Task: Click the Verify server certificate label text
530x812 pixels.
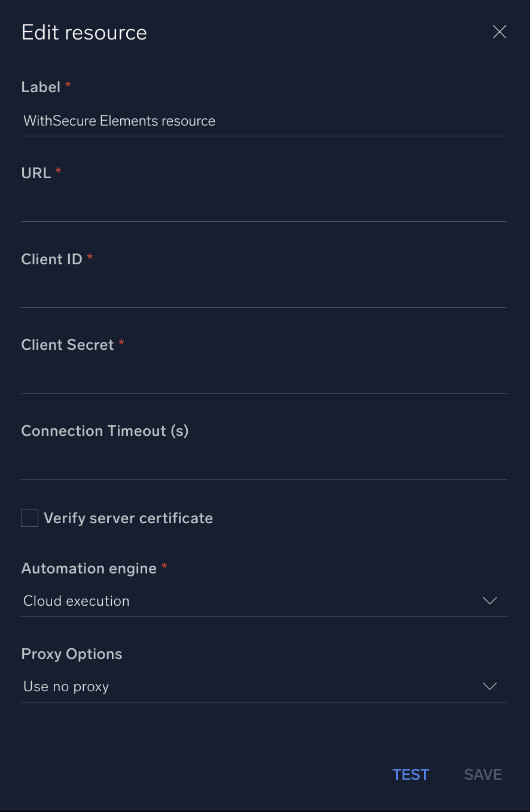Action: (128, 518)
